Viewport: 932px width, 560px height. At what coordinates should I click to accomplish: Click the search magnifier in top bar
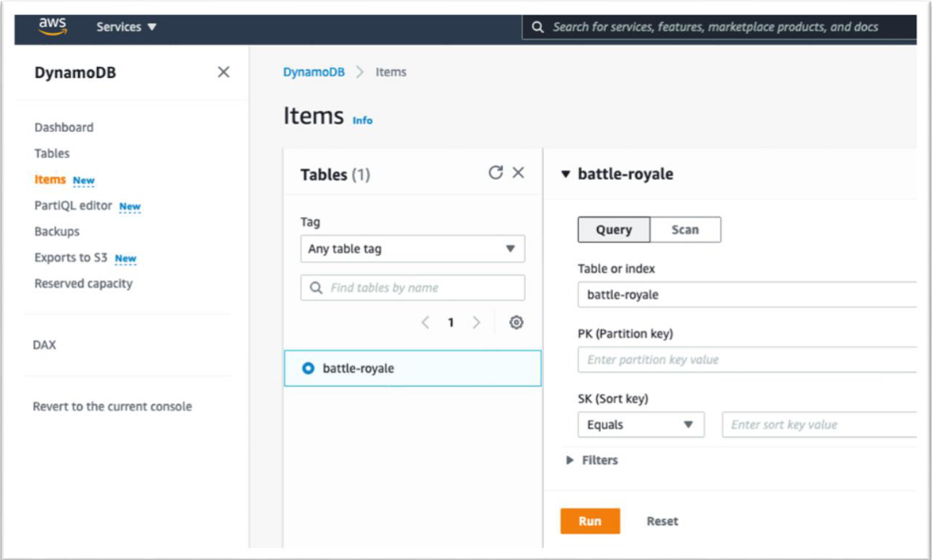[538, 27]
